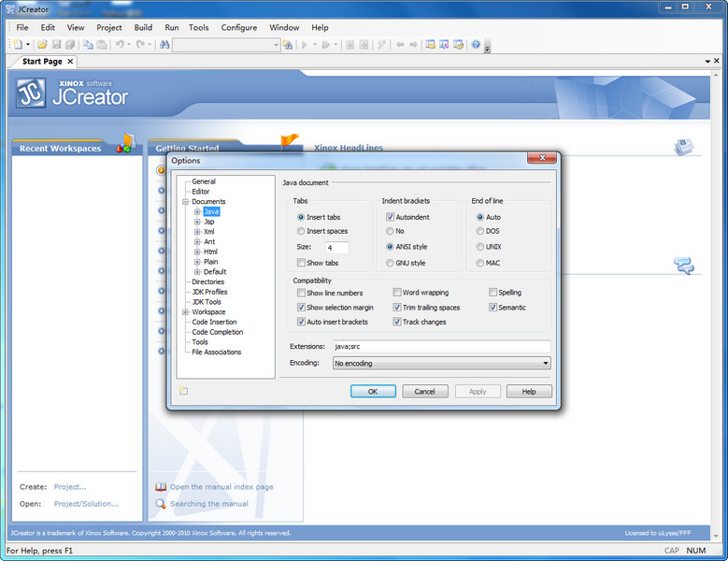Click OK in the Options dialog
This screenshot has height=561, width=728.
(x=373, y=392)
